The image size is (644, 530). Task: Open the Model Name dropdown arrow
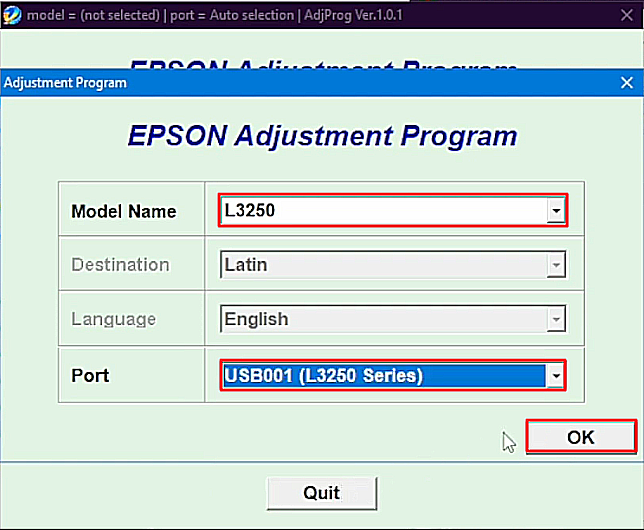pos(556,211)
